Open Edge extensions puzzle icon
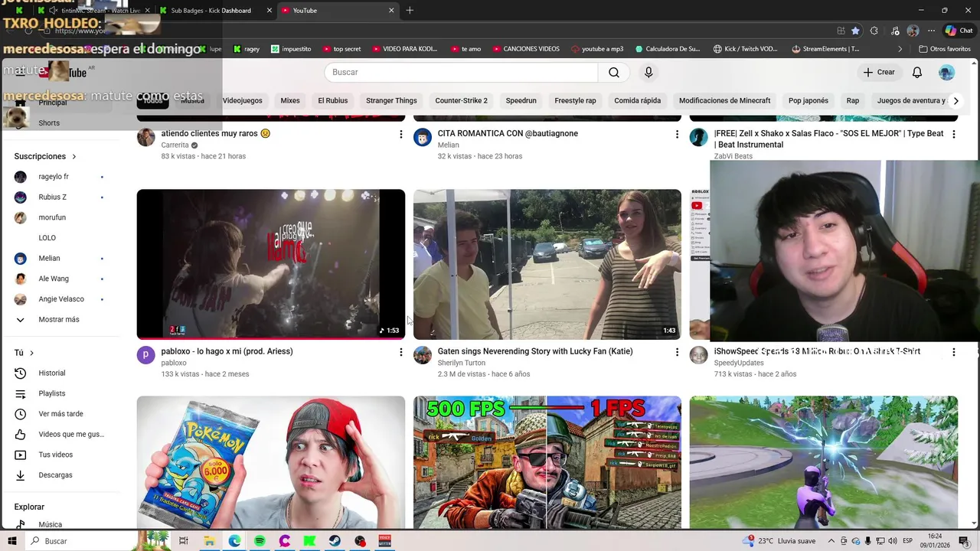Screen dimensions: 980x551 tap(874, 31)
